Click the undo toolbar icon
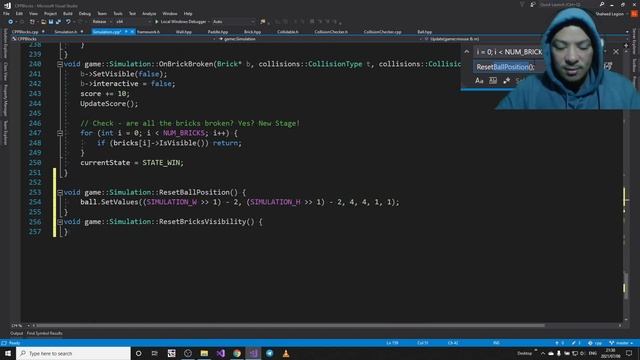The height and width of the screenshot is (360, 640). tap(68, 22)
